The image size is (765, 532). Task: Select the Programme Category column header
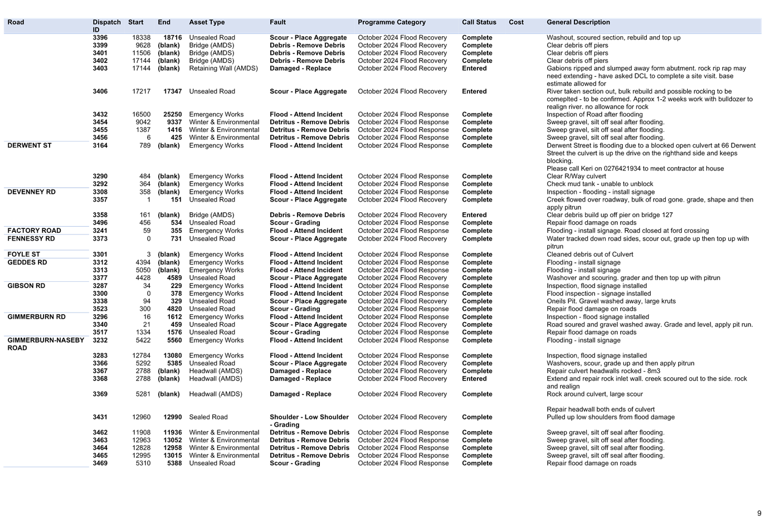click(392, 22)
